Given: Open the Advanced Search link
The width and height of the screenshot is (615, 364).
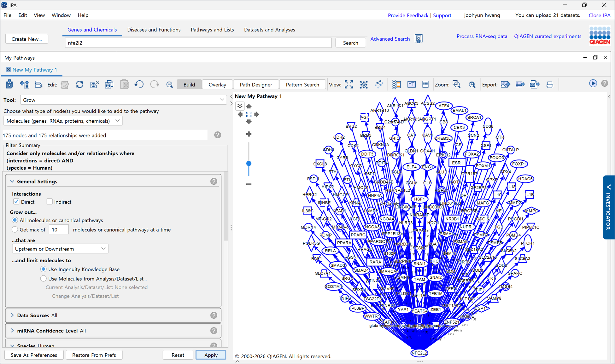Looking at the screenshot, I should pyautogui.click(x=390, y=39).
